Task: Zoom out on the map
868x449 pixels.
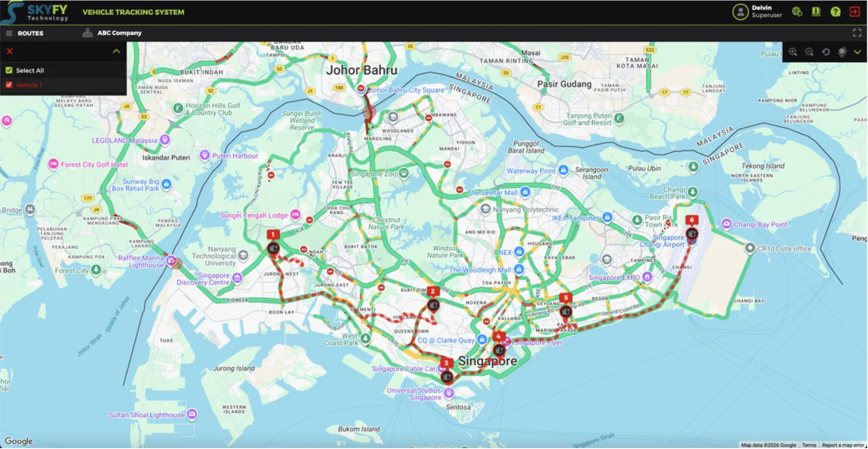Action: [x=809, y=52]
